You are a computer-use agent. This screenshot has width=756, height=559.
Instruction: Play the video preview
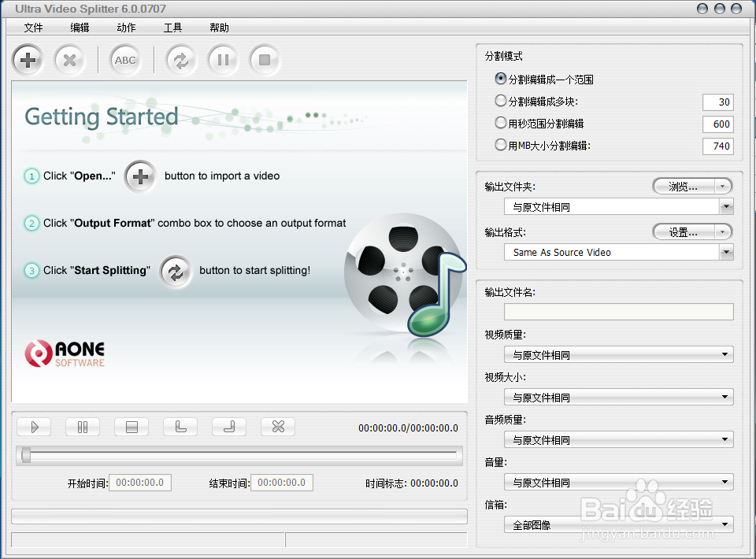click(34, 427)
